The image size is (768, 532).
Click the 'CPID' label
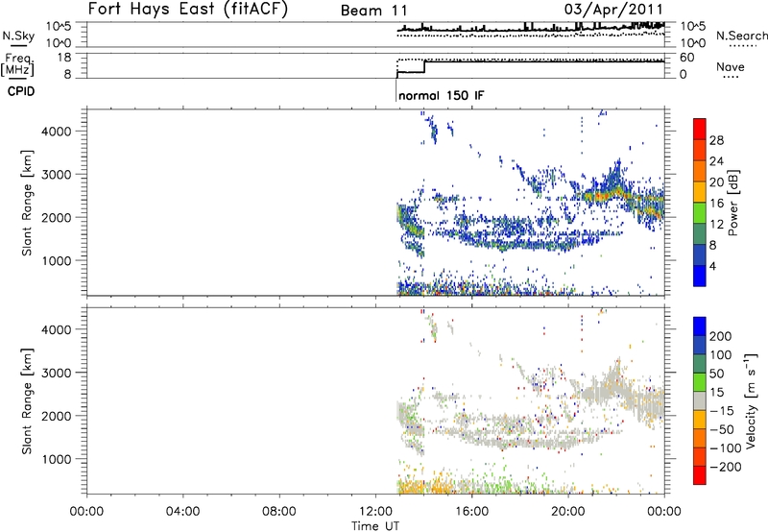(21, 91)
